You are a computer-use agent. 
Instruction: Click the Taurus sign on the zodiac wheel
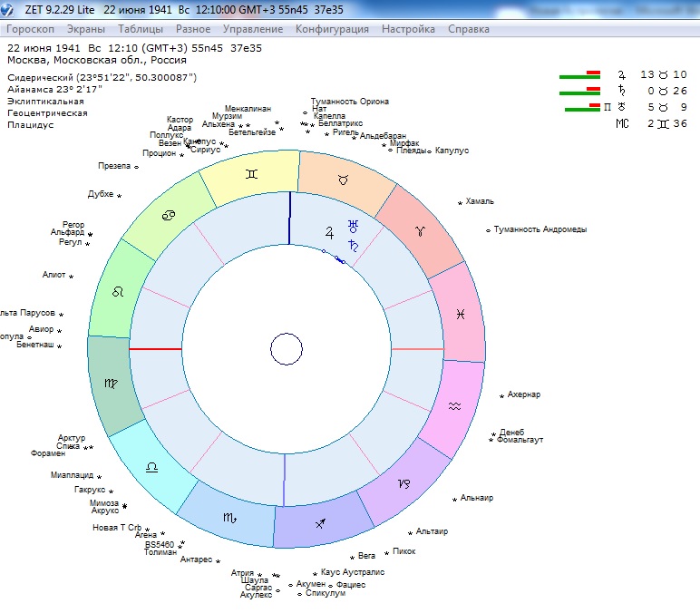point(343,180)
